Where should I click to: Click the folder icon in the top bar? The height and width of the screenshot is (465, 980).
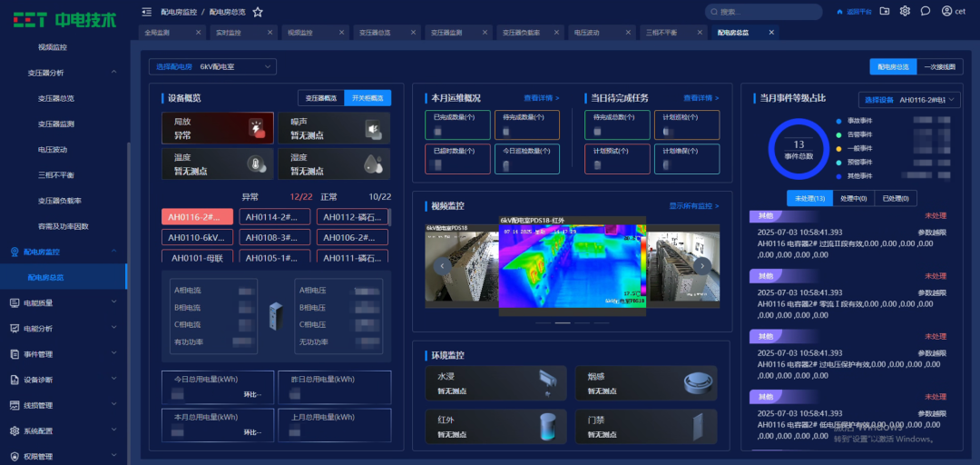(x=885, y=11)
